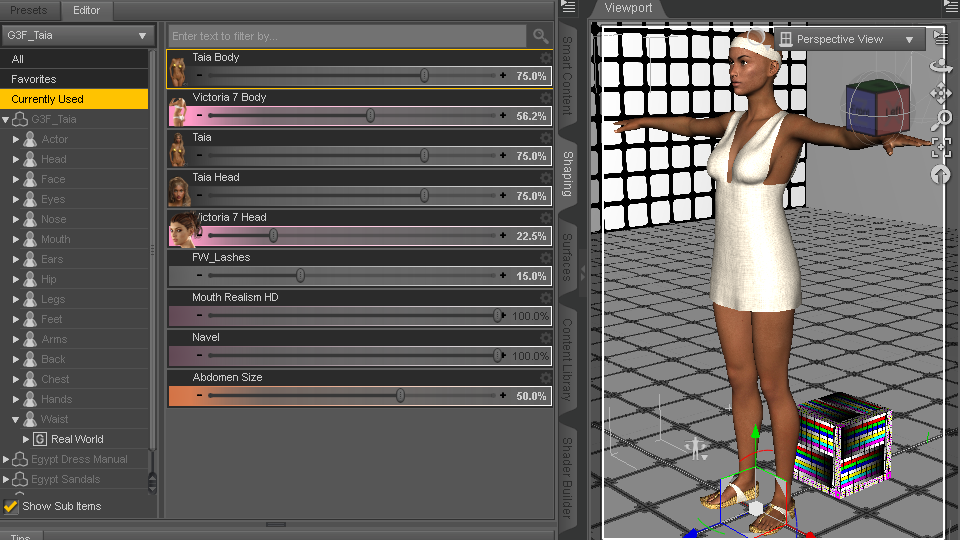This screenshot has height=540, width=960.
Task: Open Taia Head settings gear
Action: tap(545, 178)
